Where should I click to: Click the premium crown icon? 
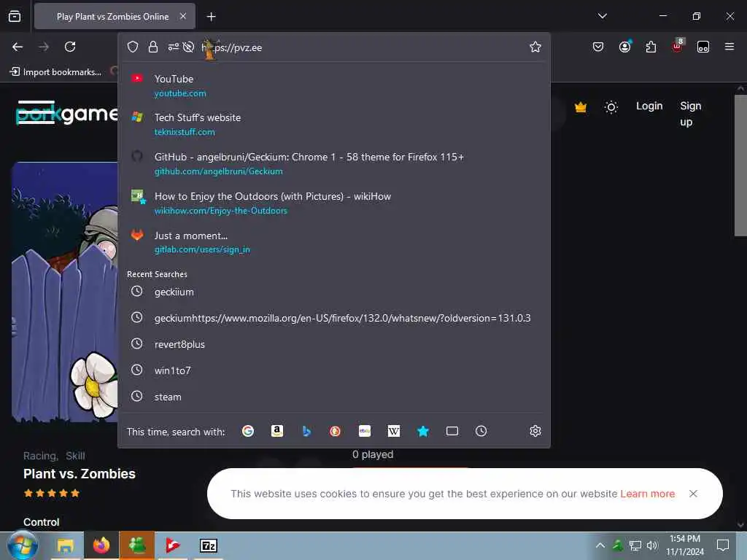(x=581, y=107)
